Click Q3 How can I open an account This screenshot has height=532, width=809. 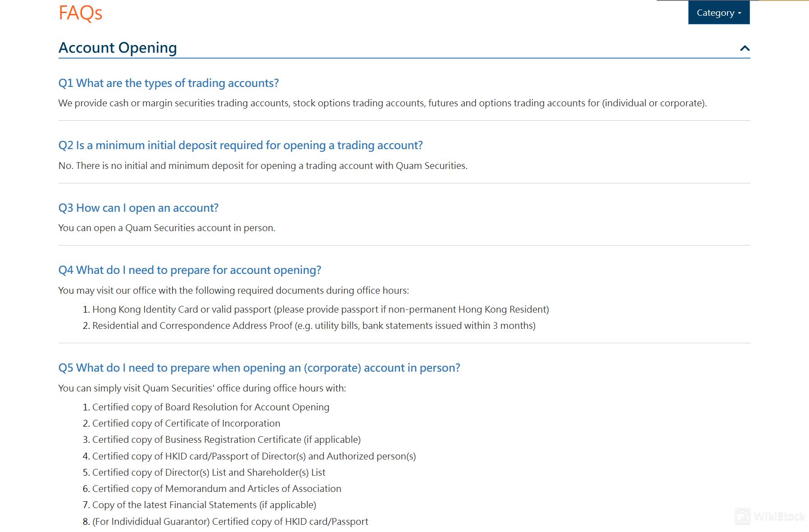coord(138,208)
